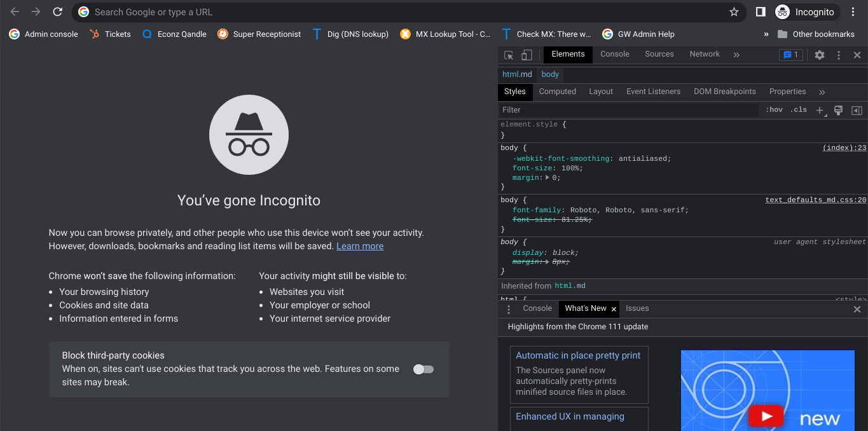Open the Dig (DNS lookup) bookmark
The width and height of the screenshot is (868, 431).
pyautogui.click(x=350, y=34)
